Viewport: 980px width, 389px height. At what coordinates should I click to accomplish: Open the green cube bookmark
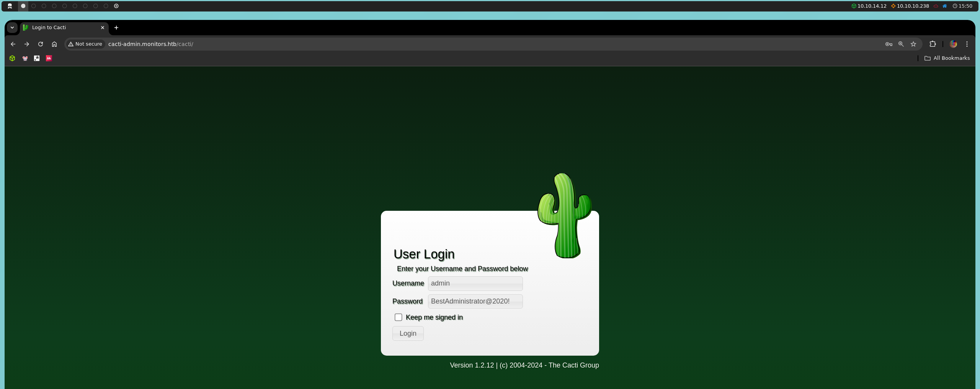[x=12, y=58]
